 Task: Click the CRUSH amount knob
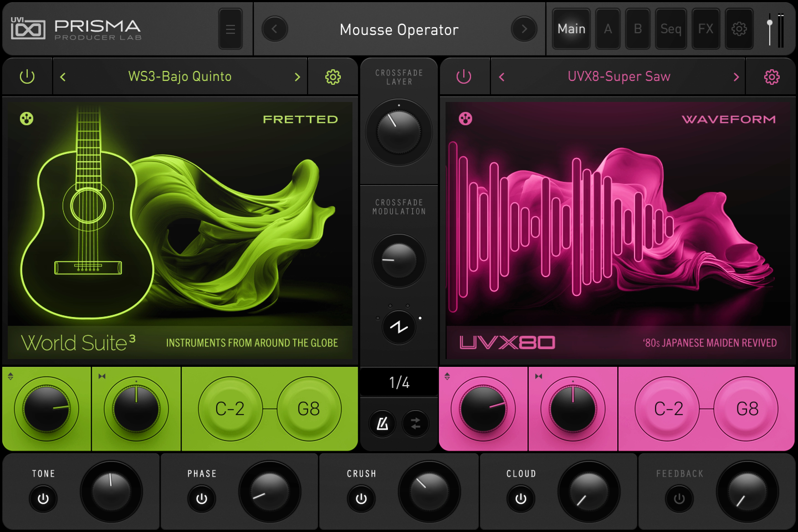(429, 491)
